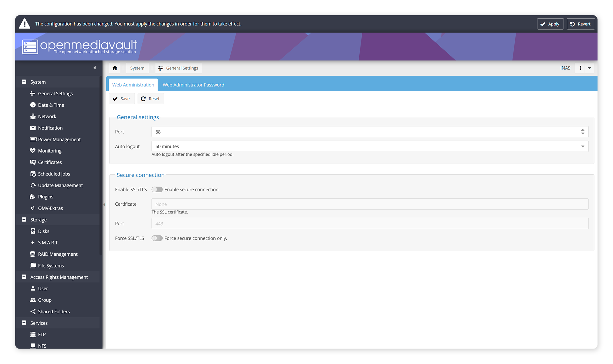613x364 pixels.
Task: Click the three-dot menu beside iNAS
Action: pyautogui.click(x=580, y=68)
